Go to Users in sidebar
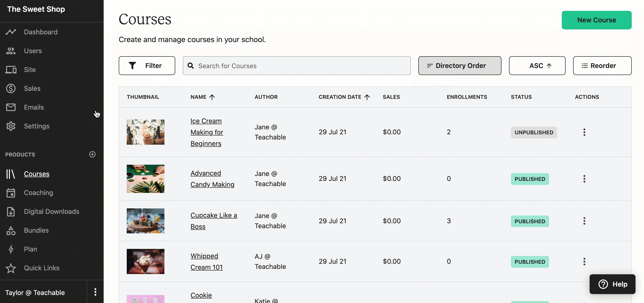This screenshot has height=303, width=644. (x=33, y=51)
